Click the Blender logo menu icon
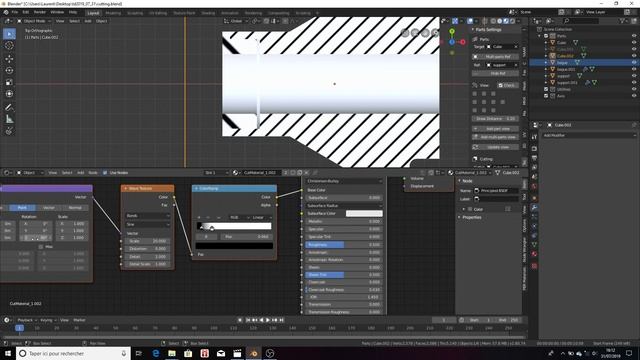Screen dimensions: 640x360 click(x=6, y=12)
